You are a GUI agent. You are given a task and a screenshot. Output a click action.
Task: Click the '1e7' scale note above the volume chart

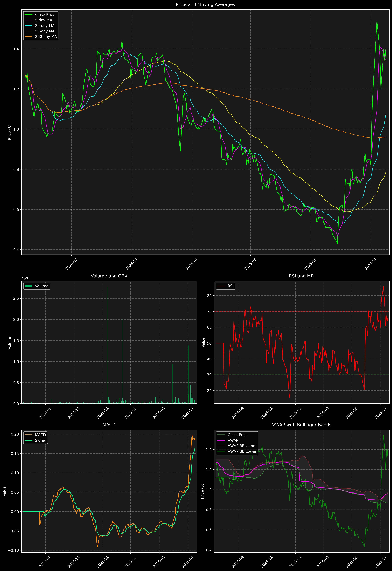(x=25, y=279)
